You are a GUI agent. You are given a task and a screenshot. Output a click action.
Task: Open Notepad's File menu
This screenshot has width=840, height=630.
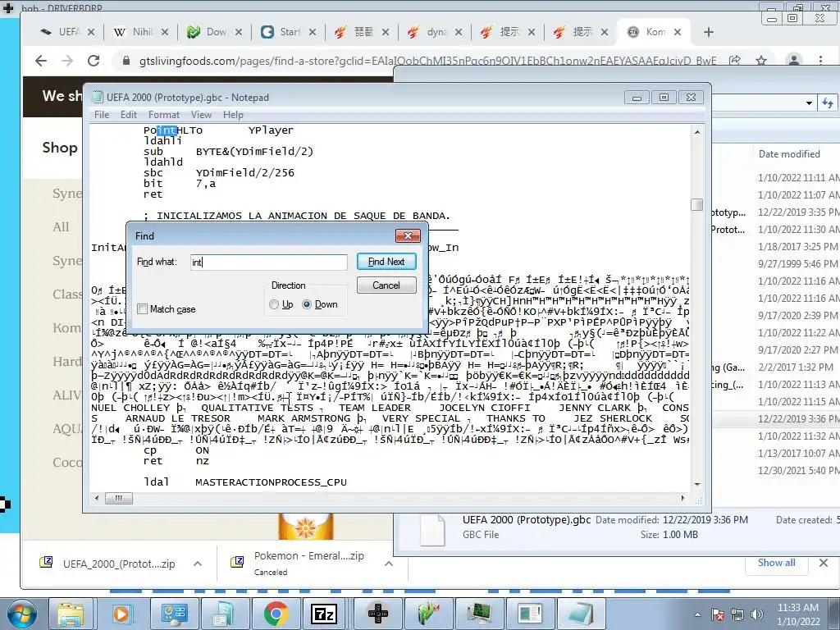click(x=101, y=115)
